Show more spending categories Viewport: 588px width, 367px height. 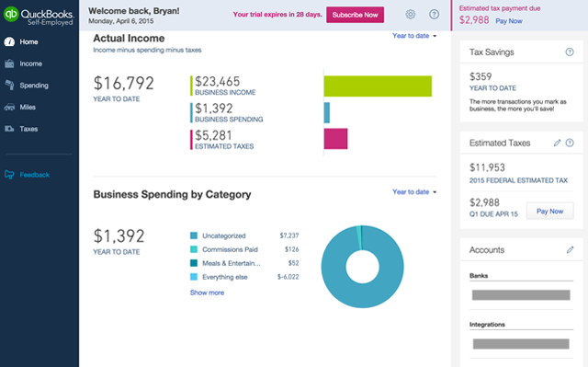(x=207, y=292)
